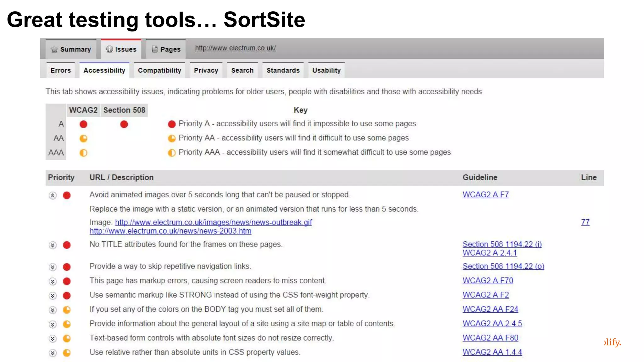Image resolution: width=644 pixels, height=362 pixels.
Task: Click the Summary tab star icon
Action: point(54,49)
